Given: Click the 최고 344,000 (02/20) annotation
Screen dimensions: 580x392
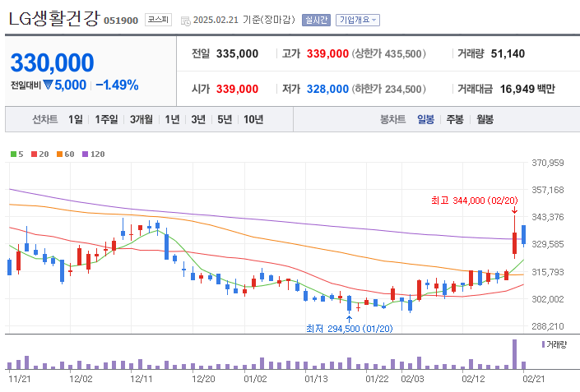Looking at the screenshot, I should [x=474, y=201].
